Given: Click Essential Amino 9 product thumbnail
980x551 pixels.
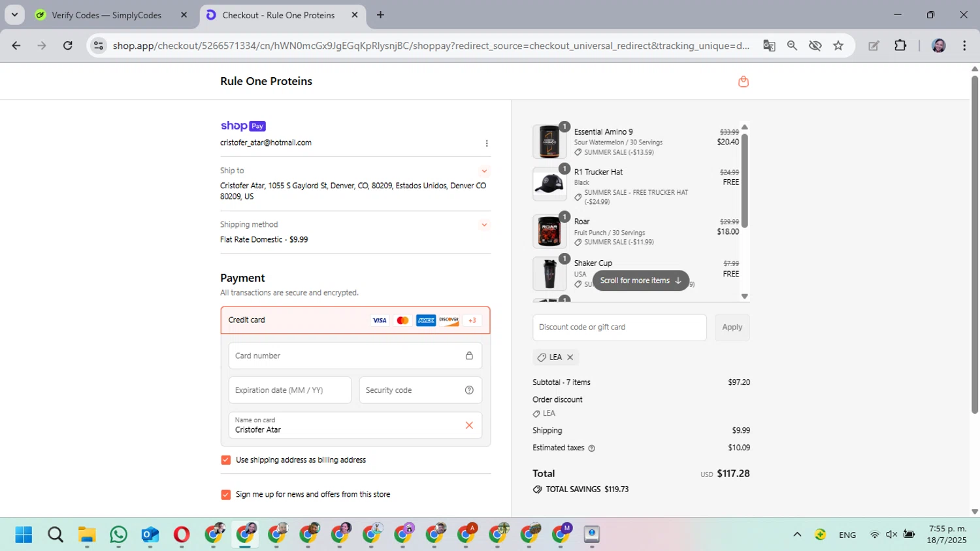Looking at the screenshot, I should 549,142.
